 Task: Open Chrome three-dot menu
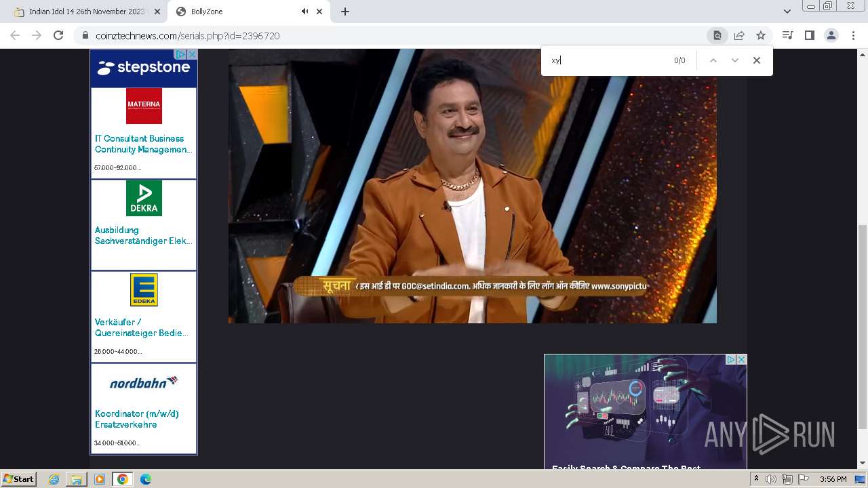tap(854, 35)
